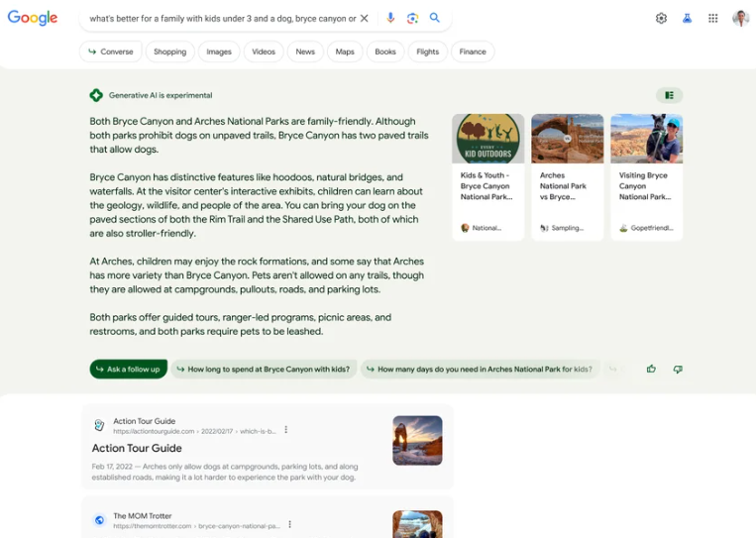Click in the search query field
The image size is (756, 538).
coord(222,18)
